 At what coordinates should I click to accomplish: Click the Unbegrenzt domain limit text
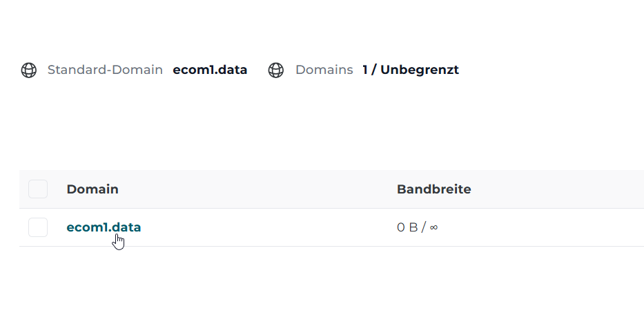click(419, 70)
